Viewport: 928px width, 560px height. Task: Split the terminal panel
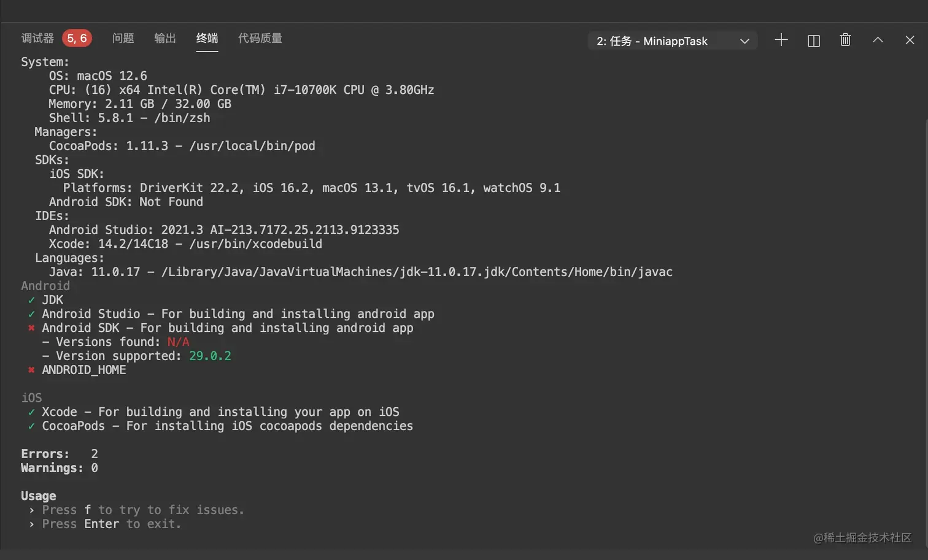click(x=813, y=41)
